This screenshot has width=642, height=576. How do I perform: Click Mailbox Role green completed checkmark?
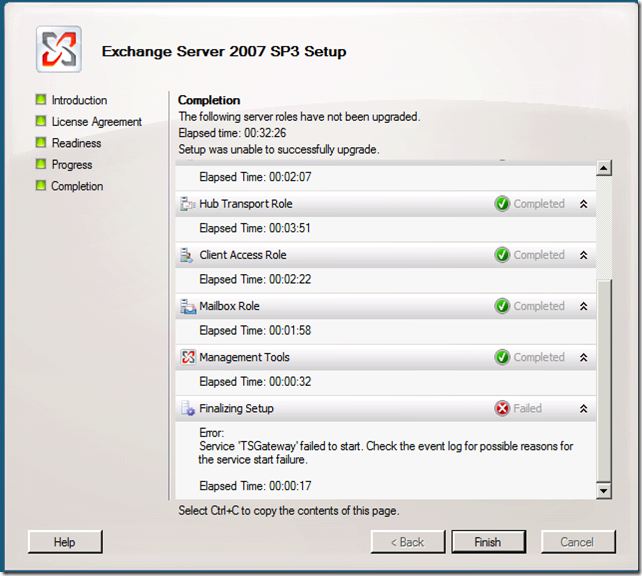click(x=502, y=306)
